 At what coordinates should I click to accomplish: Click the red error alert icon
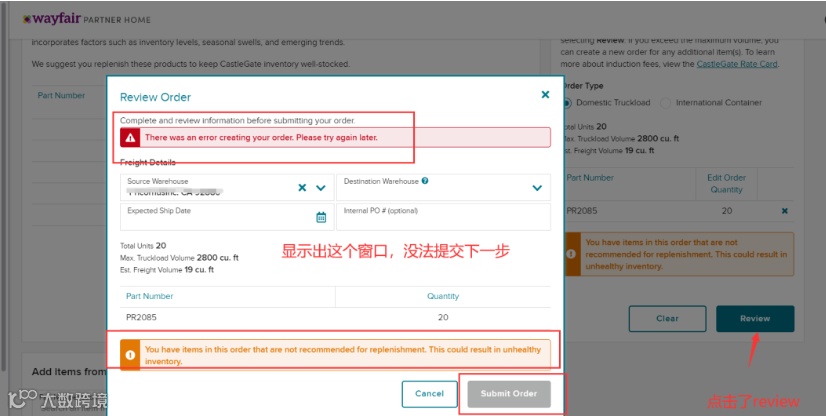tap(130, 137)
